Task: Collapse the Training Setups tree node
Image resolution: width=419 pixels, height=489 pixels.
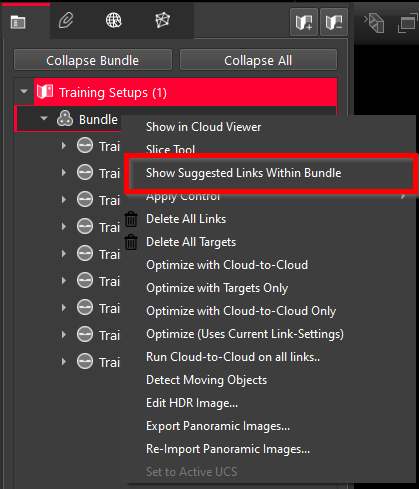Action: [x=24, y=91]
